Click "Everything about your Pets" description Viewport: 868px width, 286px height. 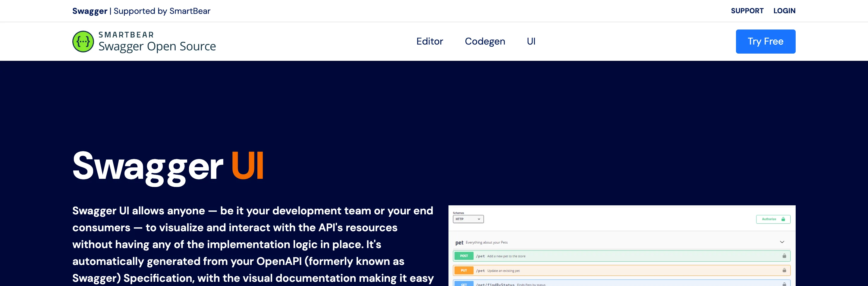click(x=486, y=242)
